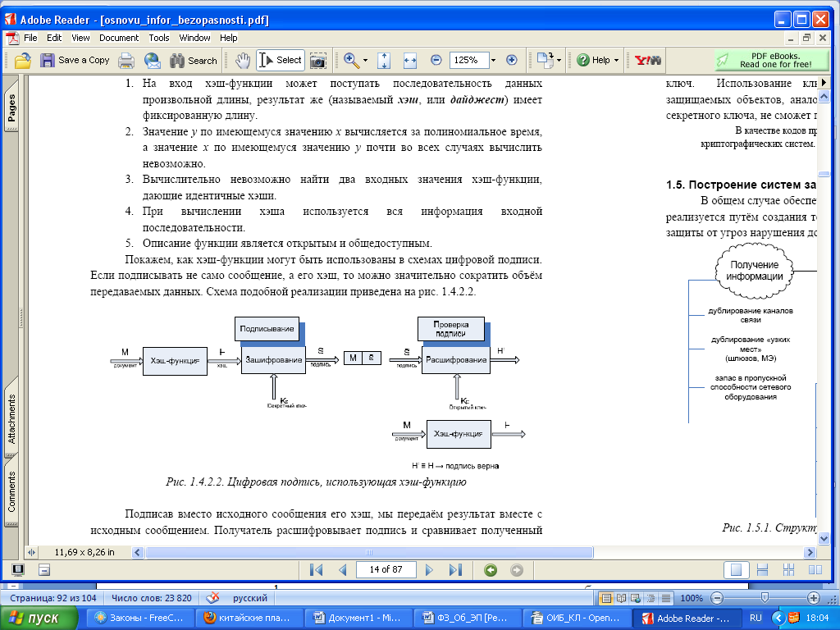The height and width of the screenshot is (630, 840).
Task: Click the horizontal scrollbar thumb
Action: (369, 552)
